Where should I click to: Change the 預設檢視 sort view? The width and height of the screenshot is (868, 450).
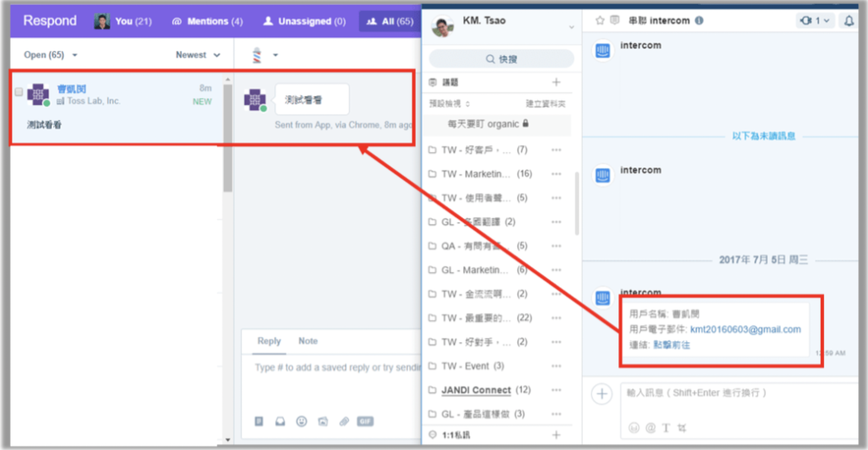pyautogui.click(x=449, y=104)
